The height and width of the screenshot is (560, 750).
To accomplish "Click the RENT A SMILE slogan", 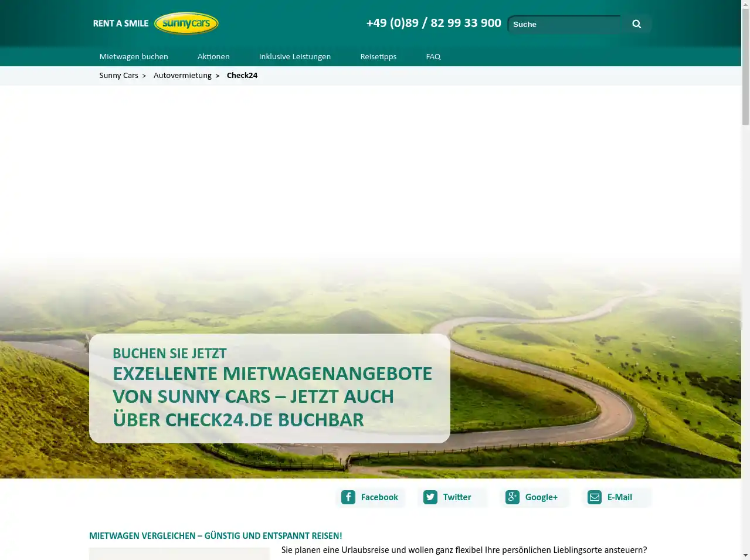I will coord(121,23).
